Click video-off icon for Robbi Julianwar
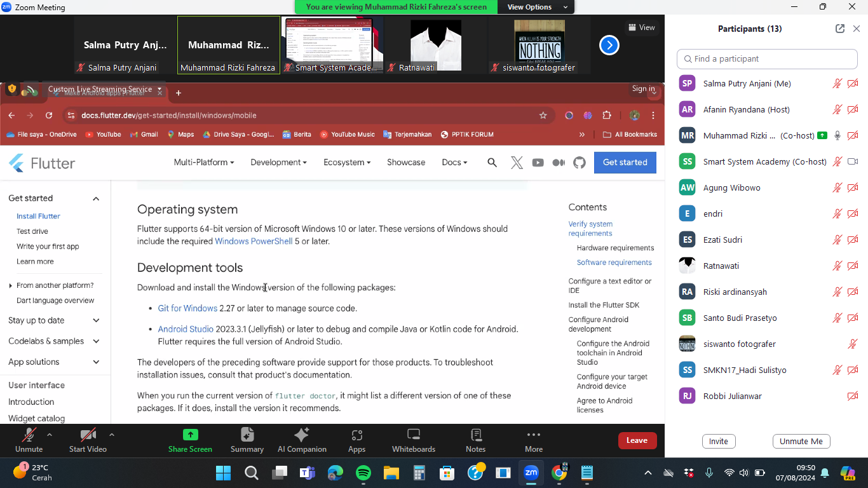Image resolution: width=868 pixels, height=488 pixels. (853, 396)
